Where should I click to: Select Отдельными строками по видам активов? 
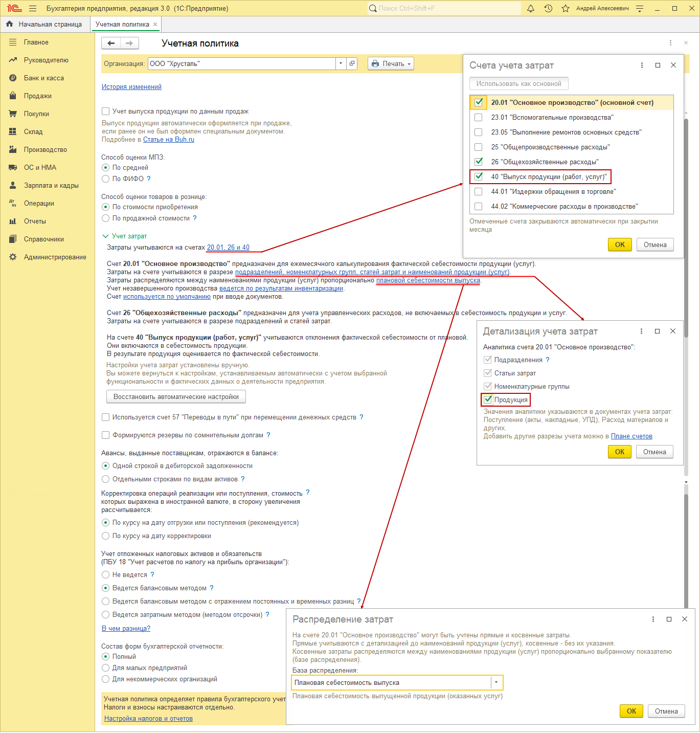(106, 479)
